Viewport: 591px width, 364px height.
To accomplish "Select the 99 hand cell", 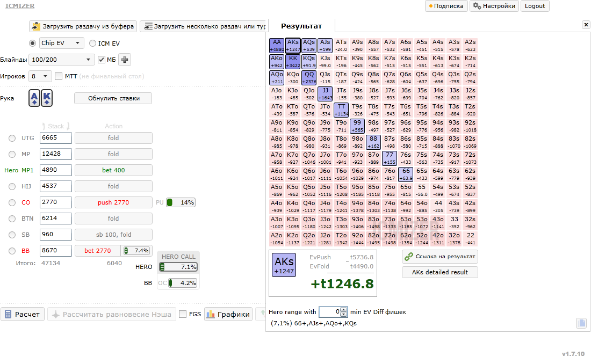I will (x=357, y=126).
